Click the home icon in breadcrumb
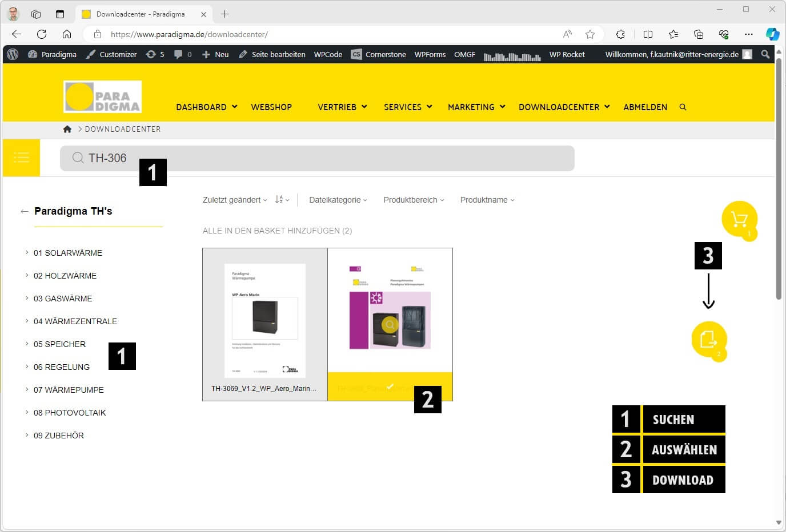This screenshot has height=532, width=786. point(67,129)
